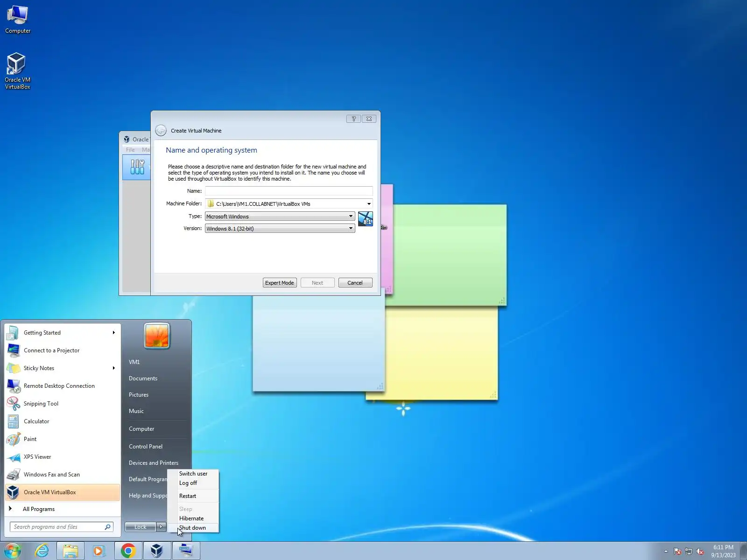Select Shut down from the power menu
The height and width of the screenshot is (560, 747).
click(193, 528)
